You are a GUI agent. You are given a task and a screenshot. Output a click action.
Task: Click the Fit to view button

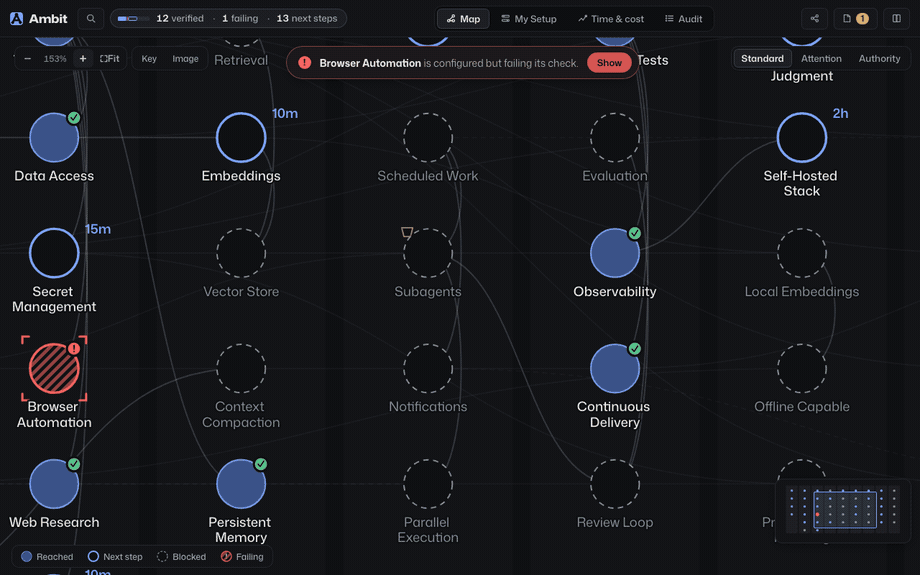tap(110, 59)
